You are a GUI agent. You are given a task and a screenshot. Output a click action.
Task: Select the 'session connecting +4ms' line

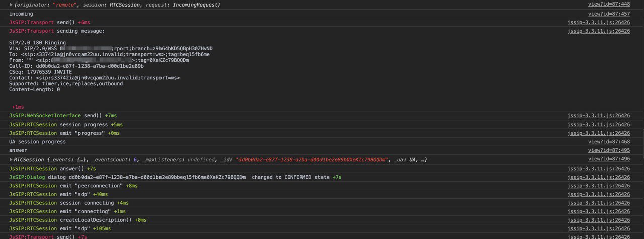(x=69, y=203)
